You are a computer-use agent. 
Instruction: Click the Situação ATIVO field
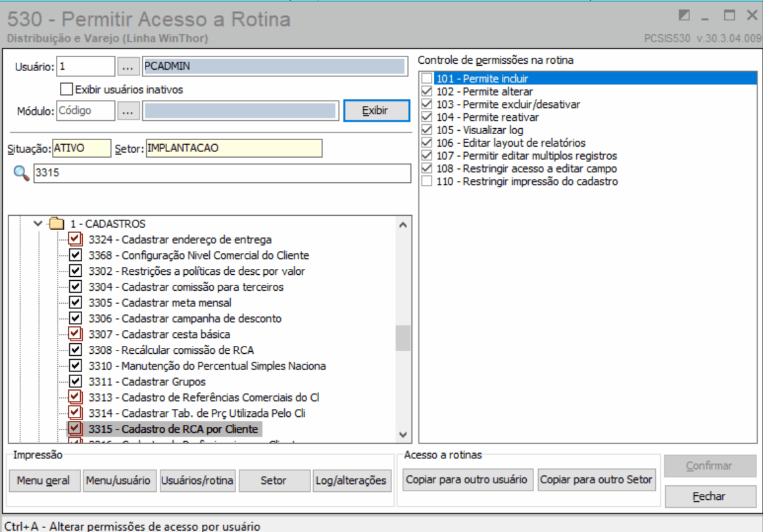click(x=82, y=149)
